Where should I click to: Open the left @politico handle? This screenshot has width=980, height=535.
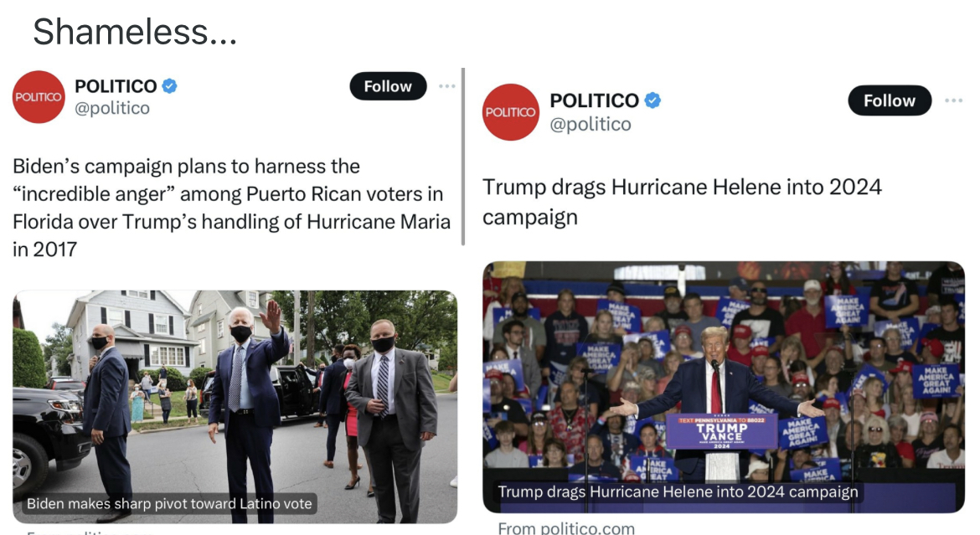[112, 108]
